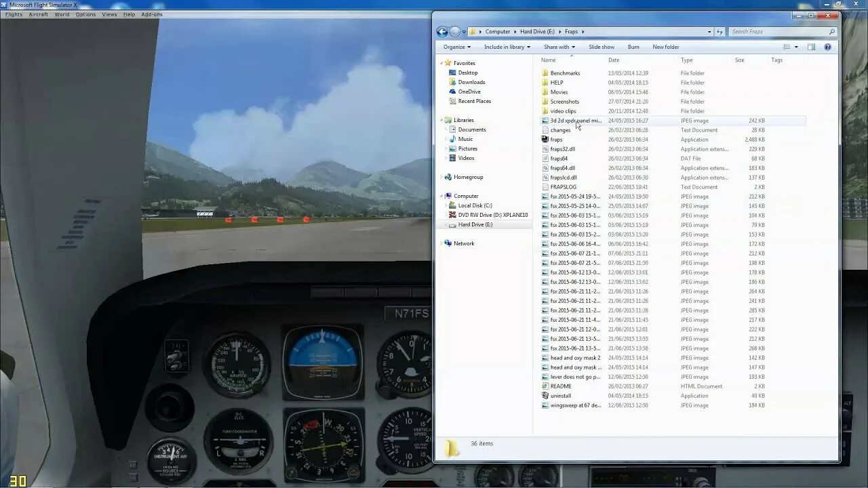Open the Include in library dropdown
868x488 pixels.
507,47
